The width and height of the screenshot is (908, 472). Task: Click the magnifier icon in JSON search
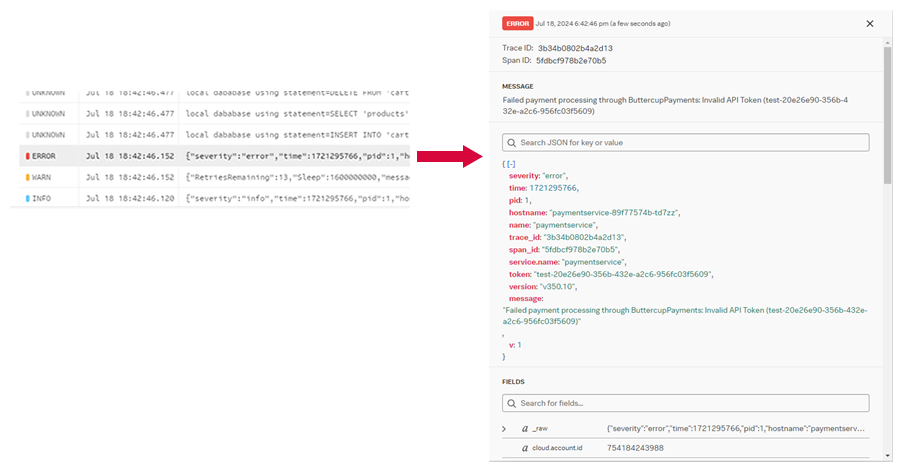[512, 143]
